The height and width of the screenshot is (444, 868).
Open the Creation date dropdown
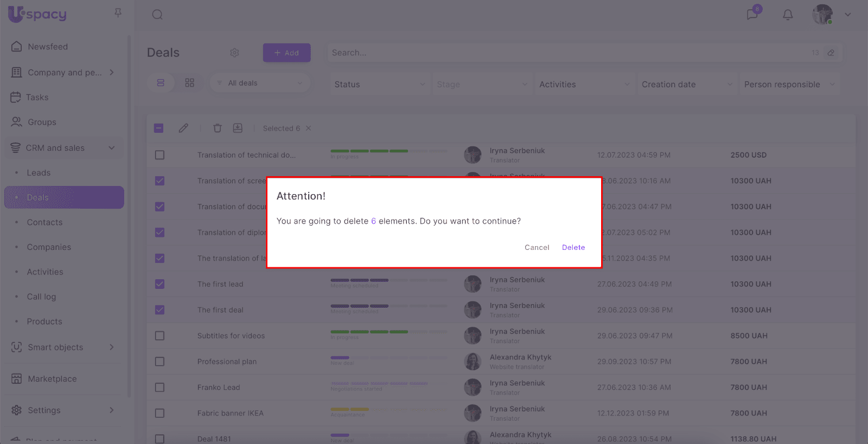(x=687, y=84)
